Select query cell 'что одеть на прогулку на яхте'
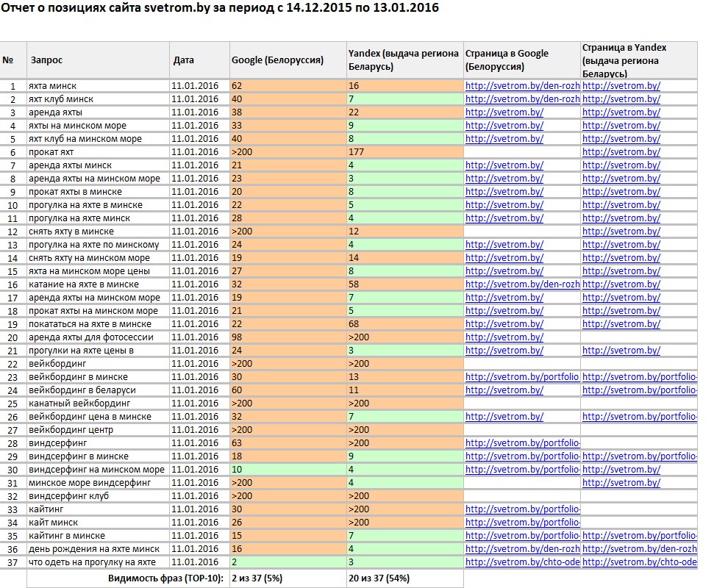Screen dimensions: 714x588 coord(98,562)
